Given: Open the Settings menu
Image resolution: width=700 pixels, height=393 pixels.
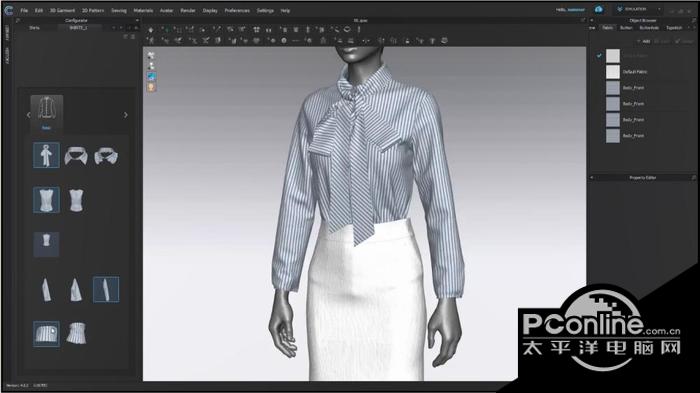Looking at the screenshot, I should point(265,10).
